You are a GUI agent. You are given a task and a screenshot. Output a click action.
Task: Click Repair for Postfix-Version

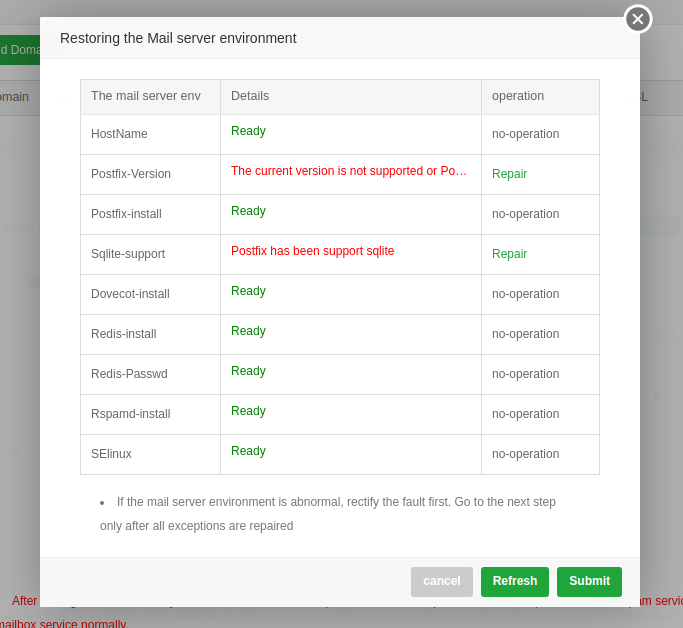point(509,174)
